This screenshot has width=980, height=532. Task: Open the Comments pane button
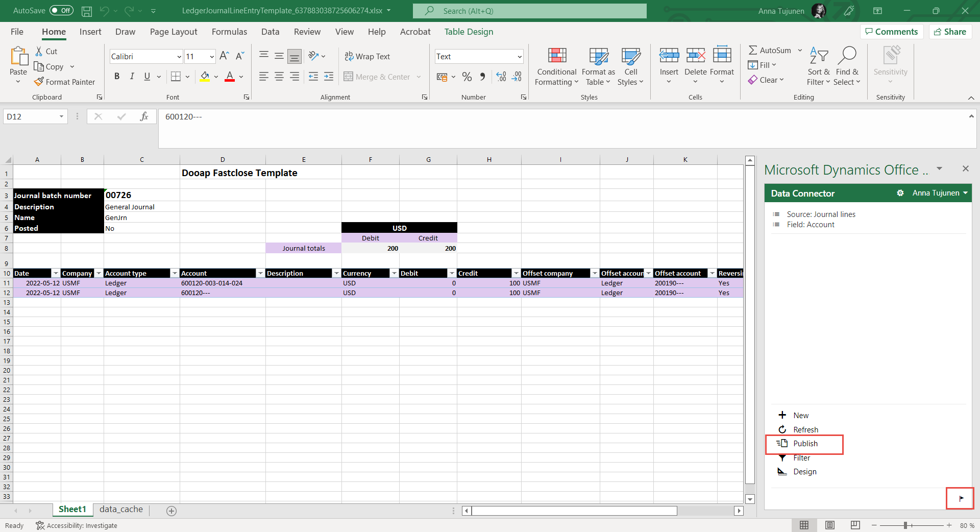click(892, 32)
